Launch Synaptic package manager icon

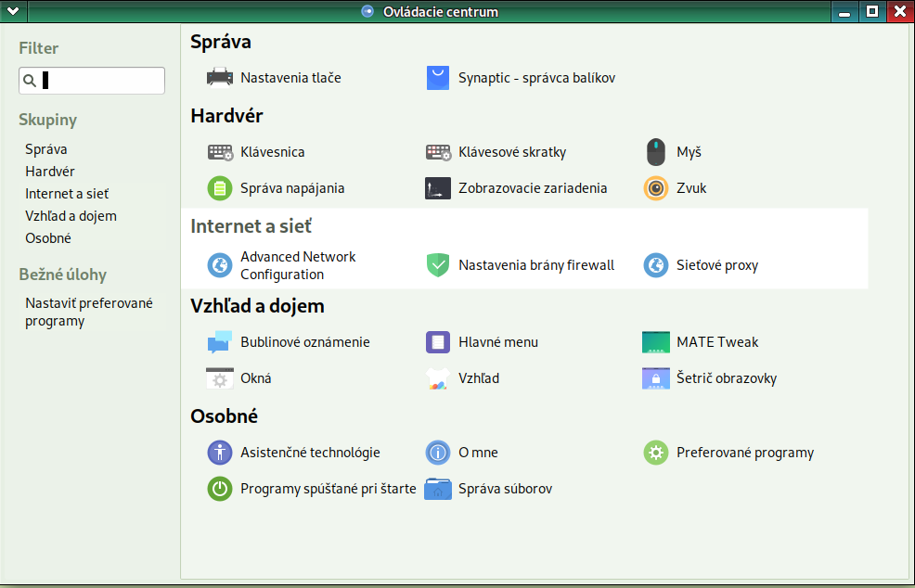pyautogui.click(x=438, y=78)
